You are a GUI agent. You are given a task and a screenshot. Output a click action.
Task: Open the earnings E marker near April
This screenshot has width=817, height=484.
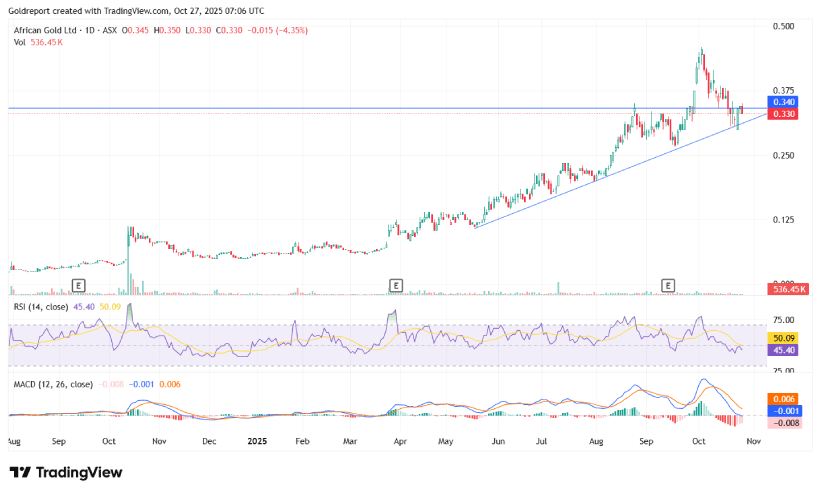(x=396, y=286)
